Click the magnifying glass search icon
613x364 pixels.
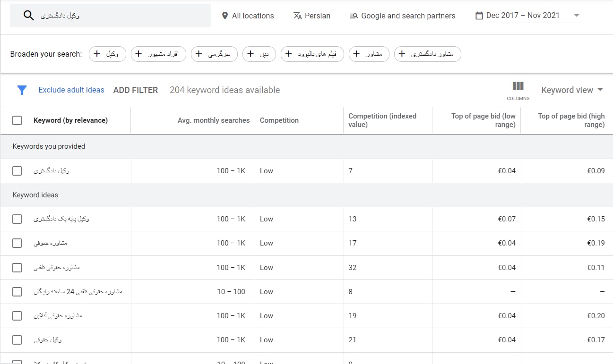point(29,16)
